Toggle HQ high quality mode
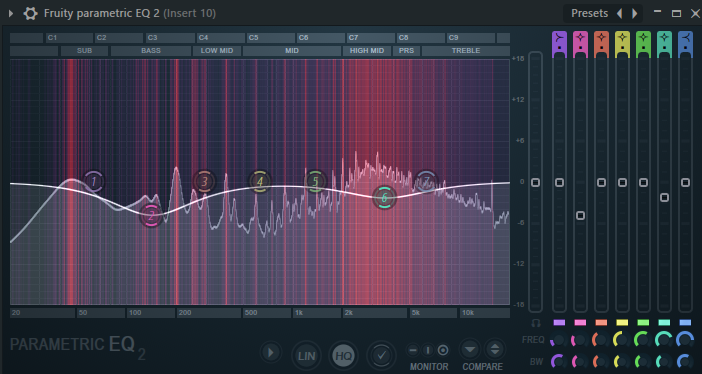The height and width of the screenshot is (374, 702). 343,356
